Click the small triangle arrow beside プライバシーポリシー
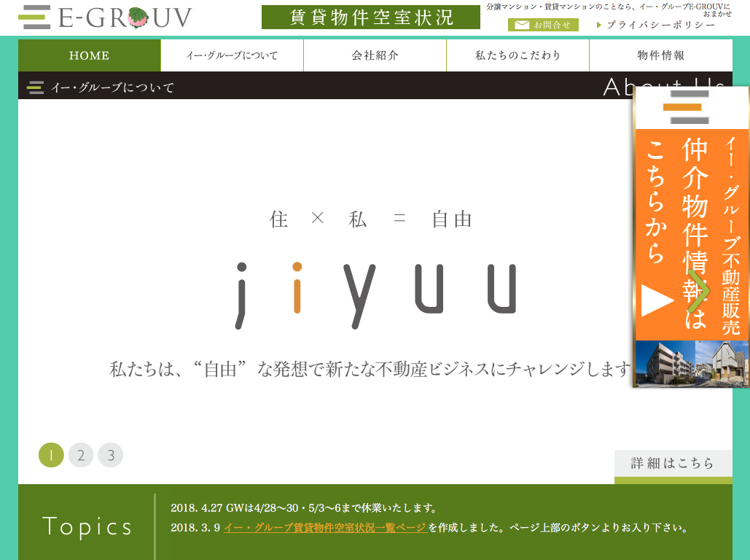The height and width of the screenshot is (560, 750). 599,25
